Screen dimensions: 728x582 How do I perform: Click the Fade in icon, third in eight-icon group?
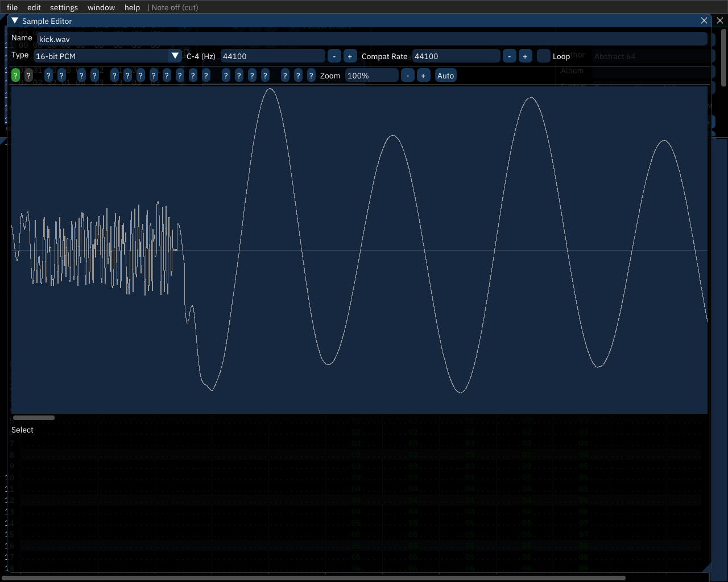pos(140,76)
